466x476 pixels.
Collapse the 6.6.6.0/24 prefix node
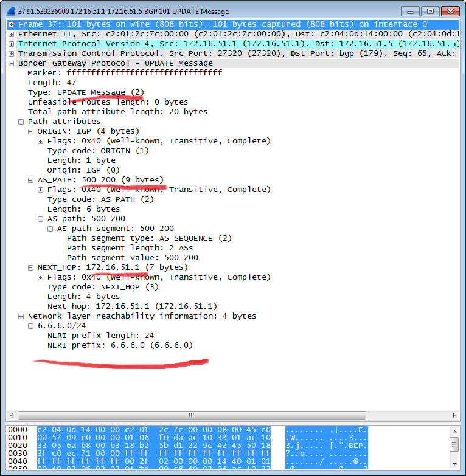(x=31, y=326)
